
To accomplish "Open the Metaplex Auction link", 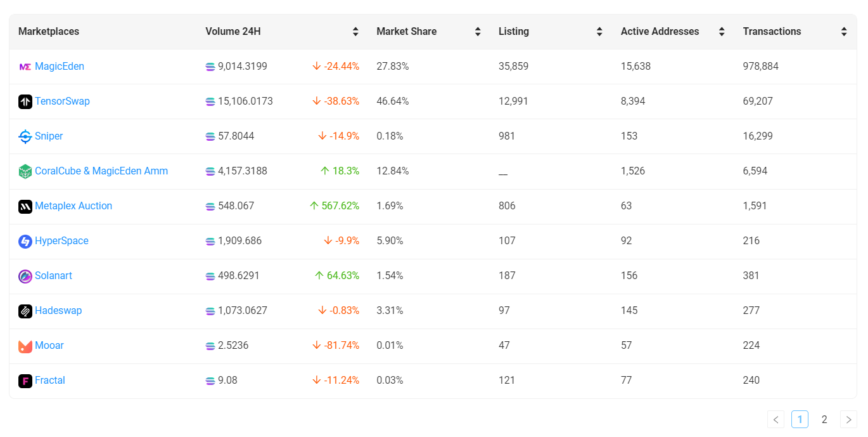I will point(73,206).
